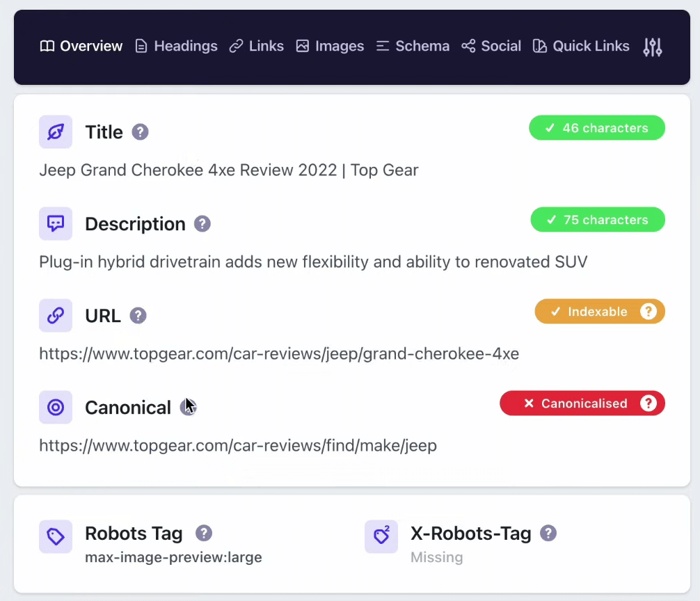Screen dimensions: 700x601
Task: Click the 46 characters badge
Action: (597, 128)
